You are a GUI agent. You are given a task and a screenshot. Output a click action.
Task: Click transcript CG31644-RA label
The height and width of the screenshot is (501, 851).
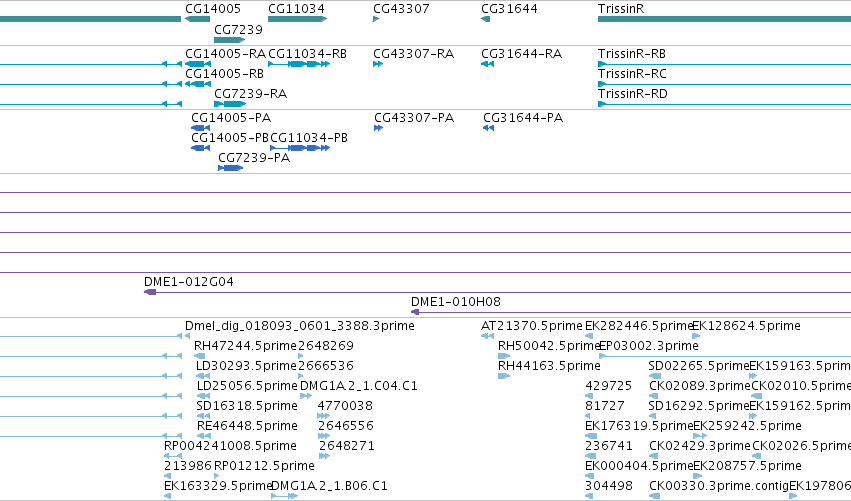point(522,54)
